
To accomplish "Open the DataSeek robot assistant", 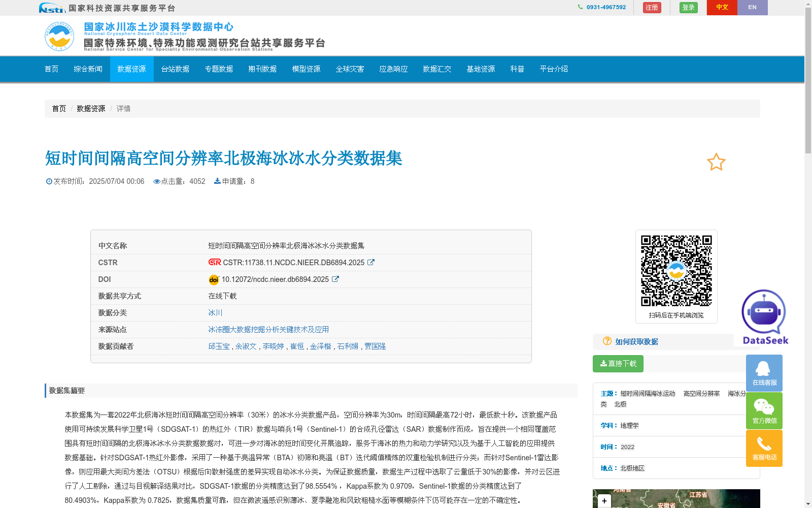I will click(764, 317).
